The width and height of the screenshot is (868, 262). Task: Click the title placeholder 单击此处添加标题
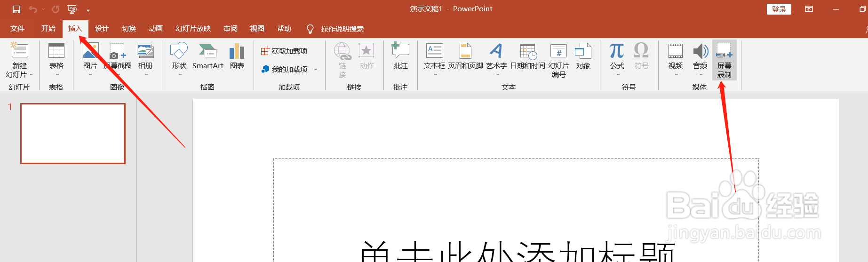(516, 210)
